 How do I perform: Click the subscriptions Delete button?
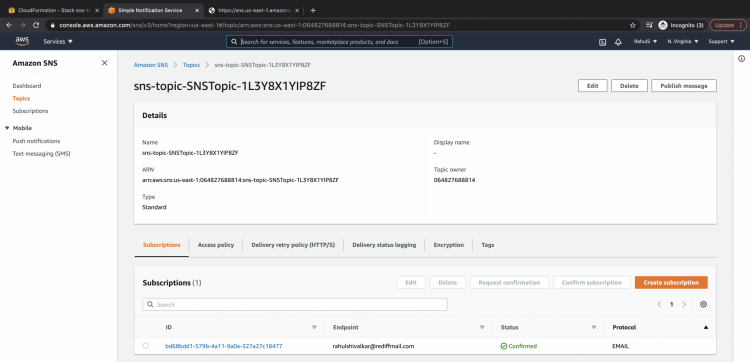coord(448,283)
